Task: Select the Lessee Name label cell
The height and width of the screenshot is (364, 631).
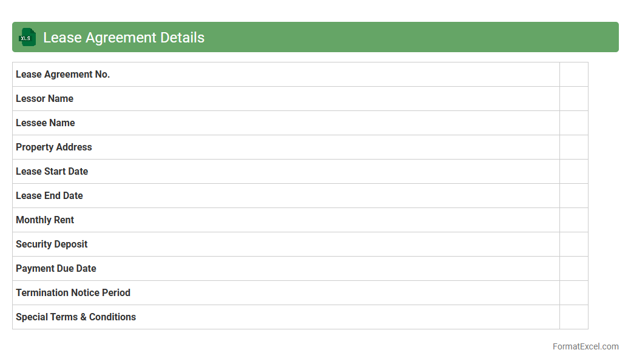Action: pos(46,123)
